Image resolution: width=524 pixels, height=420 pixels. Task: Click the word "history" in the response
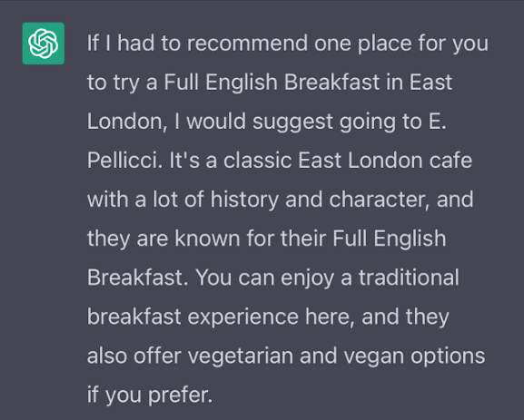point(244,200)
